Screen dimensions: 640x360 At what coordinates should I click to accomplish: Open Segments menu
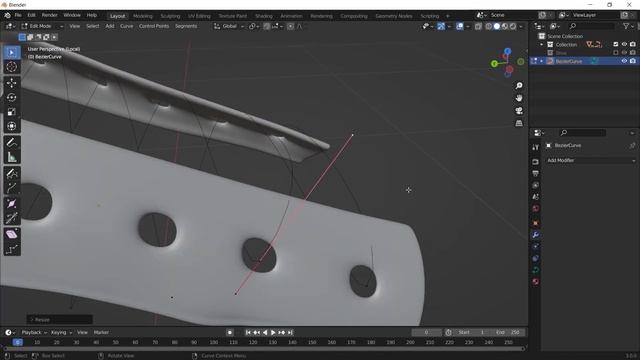point(186,26)
